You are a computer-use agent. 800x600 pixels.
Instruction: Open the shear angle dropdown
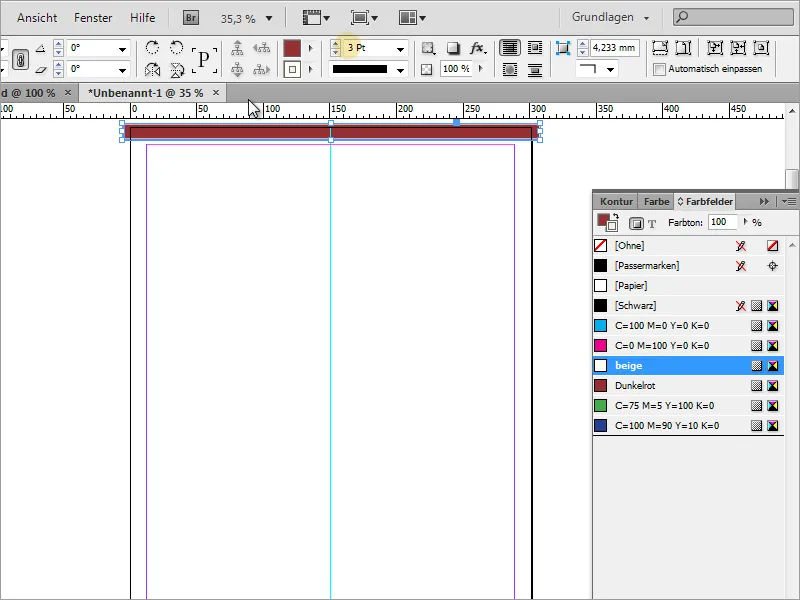pyautogui.click(x=122, y=70)
